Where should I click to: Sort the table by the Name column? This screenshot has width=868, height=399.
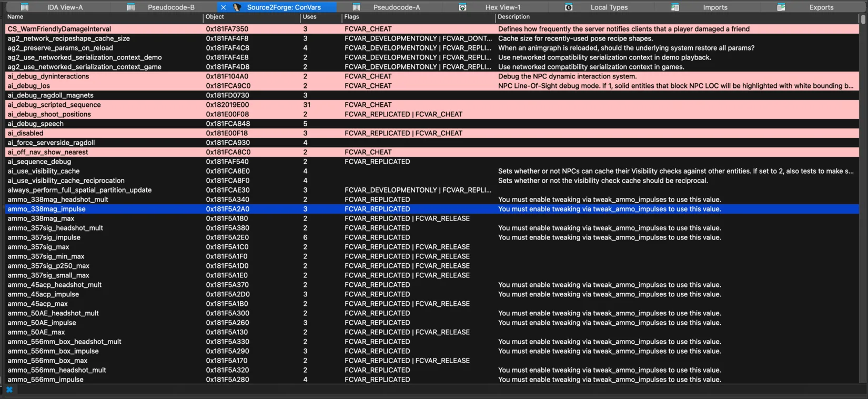click(x=104, y=17)
